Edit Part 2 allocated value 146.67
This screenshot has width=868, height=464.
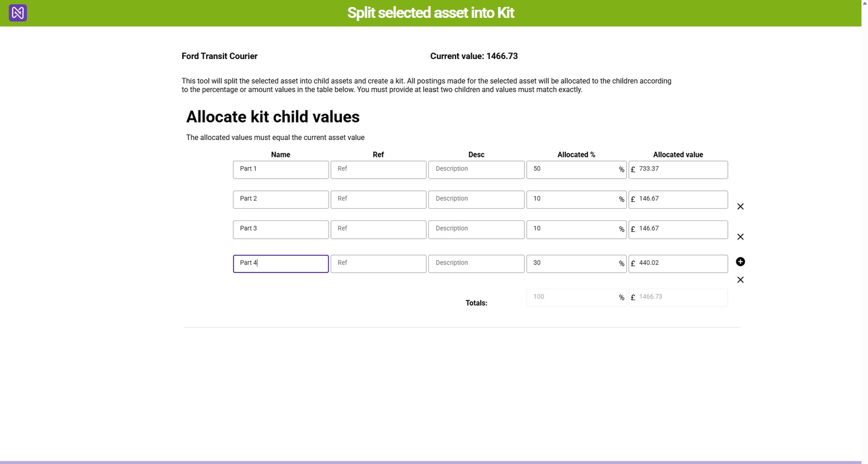[x=680, y=200]
